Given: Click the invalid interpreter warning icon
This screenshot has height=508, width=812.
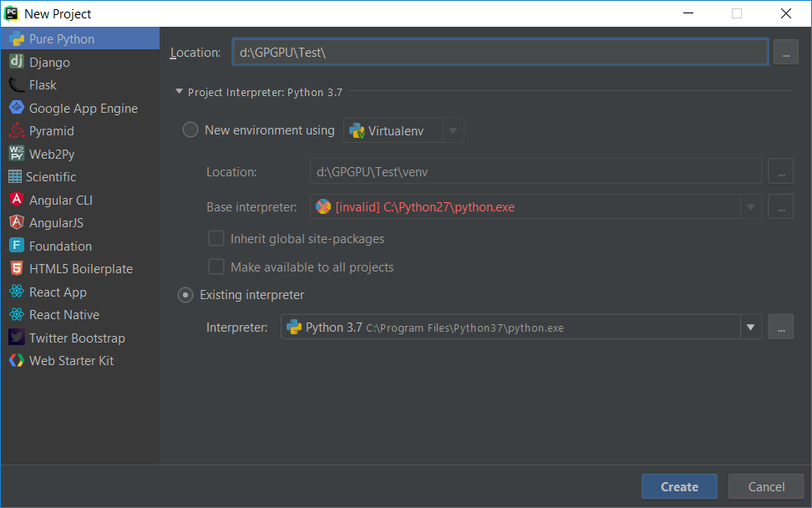Looking at the screenshot, I should (323, 206).
